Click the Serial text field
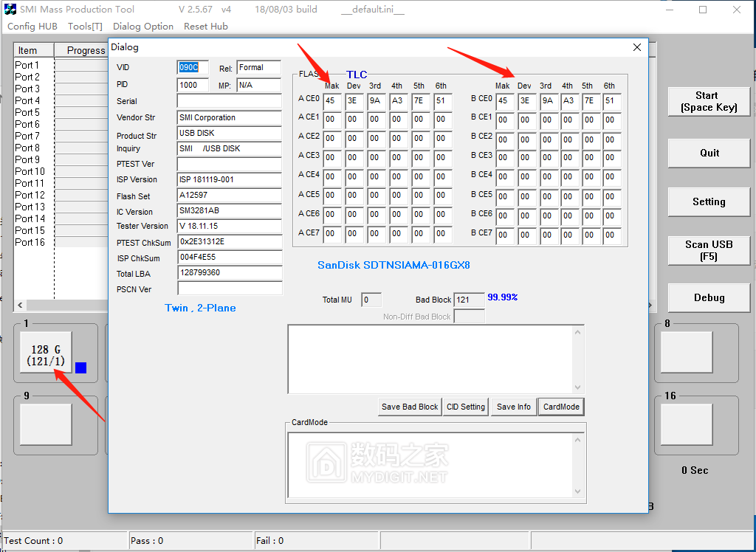Image resolution: width=756 pixels, height=552 pixels. [229, 101]
